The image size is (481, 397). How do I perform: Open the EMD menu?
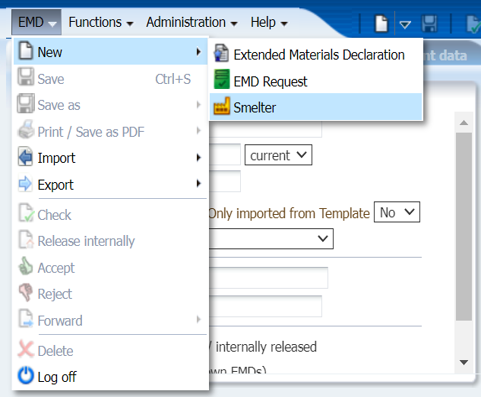pos(36,22)
